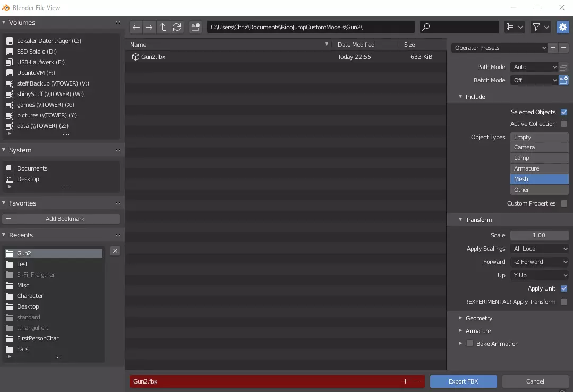Sort by Name column header
Image resolution: width=573 pixels, height=392 pixels.
[229, 45]
